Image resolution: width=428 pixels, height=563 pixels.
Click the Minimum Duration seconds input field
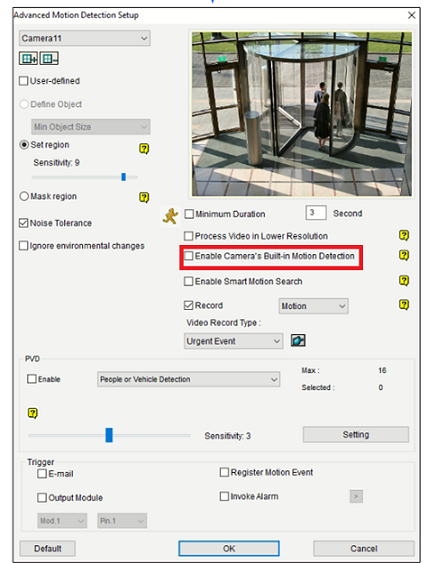click(x=316, y=213)
